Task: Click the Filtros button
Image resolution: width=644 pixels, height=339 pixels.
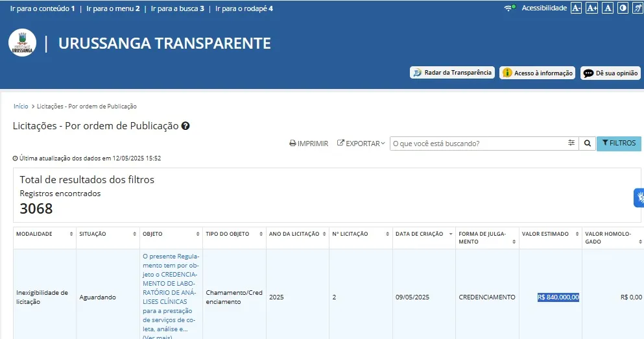Action: click(x=619, y=144)
